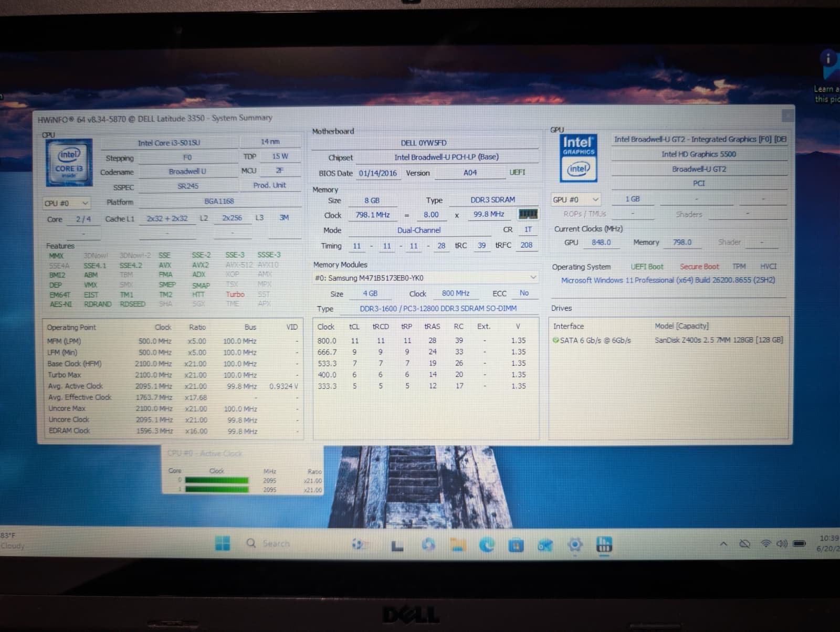Click the TDP value 15 W
The width and height of the screenshot is (840, 632).
click(x=280, y=156)
